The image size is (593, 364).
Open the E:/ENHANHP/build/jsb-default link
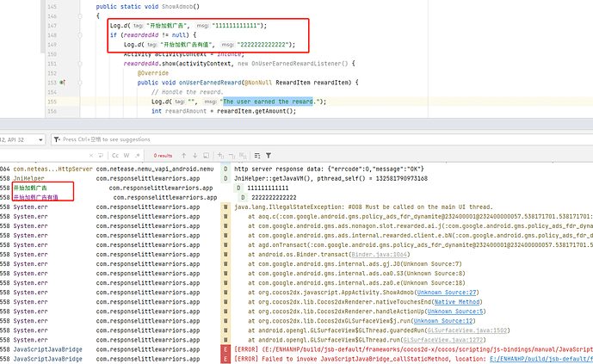(541, 359)
